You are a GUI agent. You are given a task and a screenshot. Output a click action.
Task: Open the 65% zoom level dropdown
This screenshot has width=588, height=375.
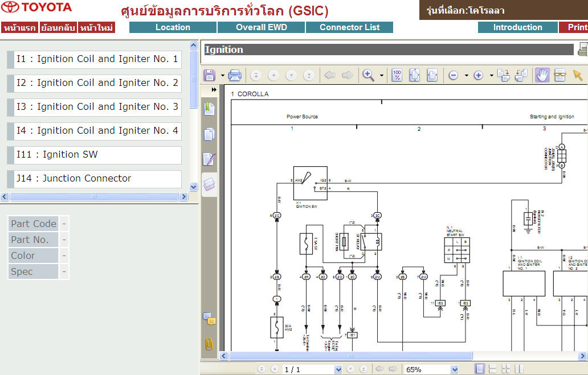[454, 369]
